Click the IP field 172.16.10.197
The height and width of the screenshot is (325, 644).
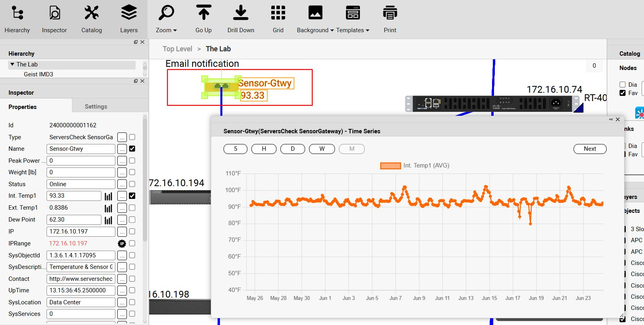coord(81,232)
